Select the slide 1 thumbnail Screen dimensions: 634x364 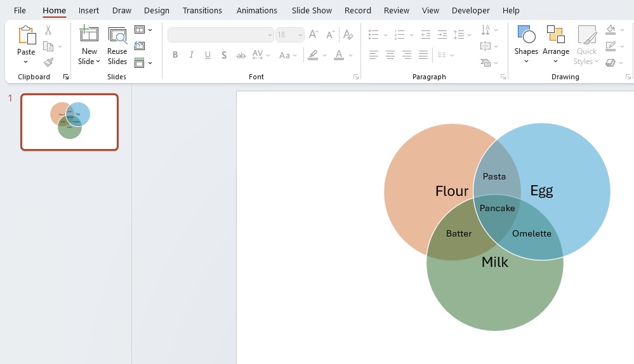[70, 122]
